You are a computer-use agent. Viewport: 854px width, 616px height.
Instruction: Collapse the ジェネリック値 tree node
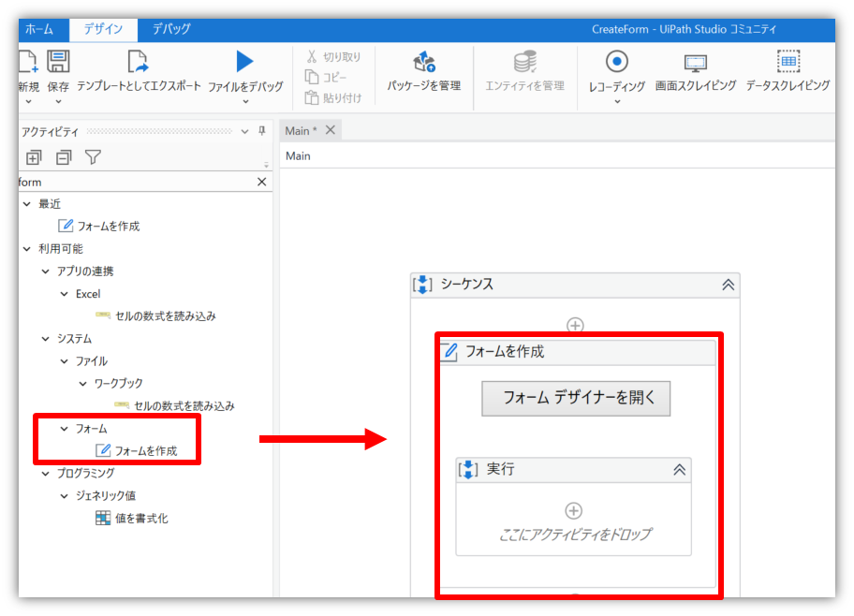[x=65, y=495]
